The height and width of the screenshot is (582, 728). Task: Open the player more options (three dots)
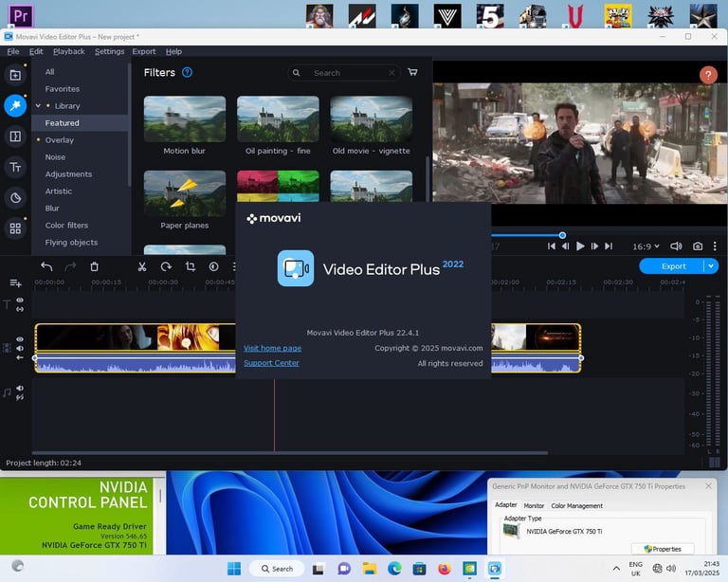coord(715,246)
